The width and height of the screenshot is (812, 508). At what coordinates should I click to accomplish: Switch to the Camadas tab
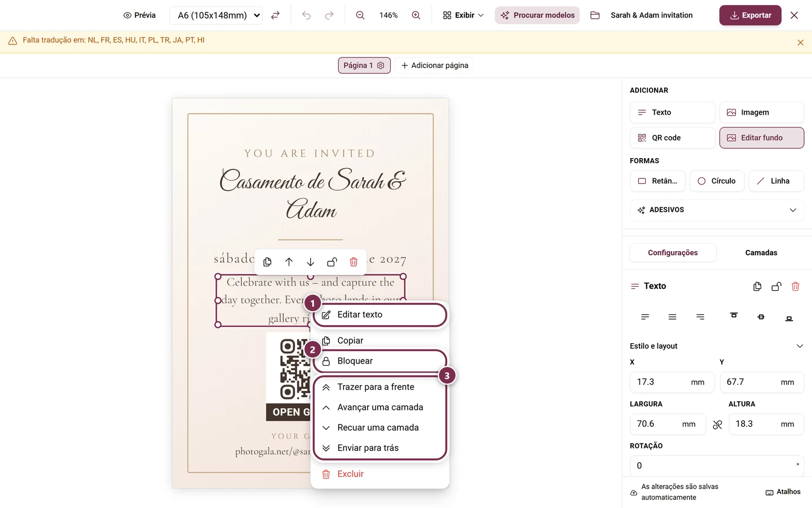click(761, 253)
